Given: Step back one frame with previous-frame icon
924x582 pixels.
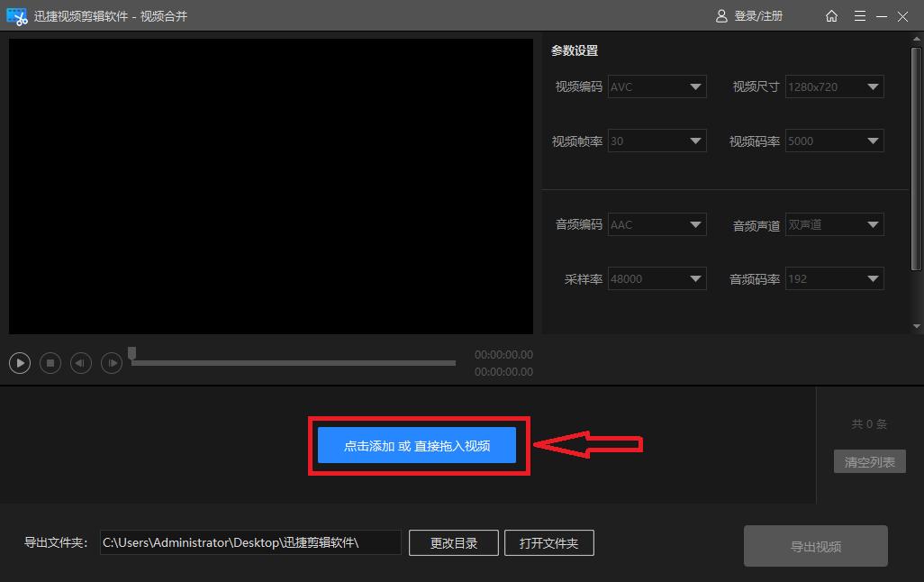Looking at the screenshot, I should pyautogui.click(x=80, y=362).
